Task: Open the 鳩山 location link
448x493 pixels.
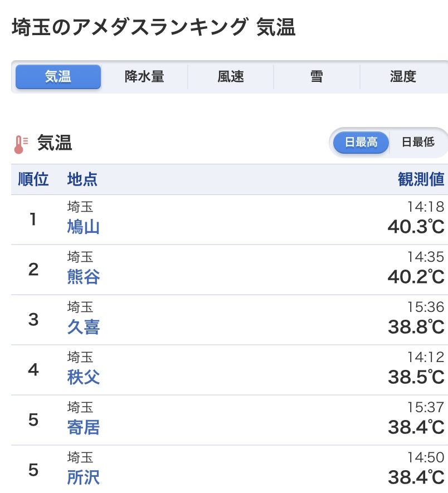Action: coord(84,227)
